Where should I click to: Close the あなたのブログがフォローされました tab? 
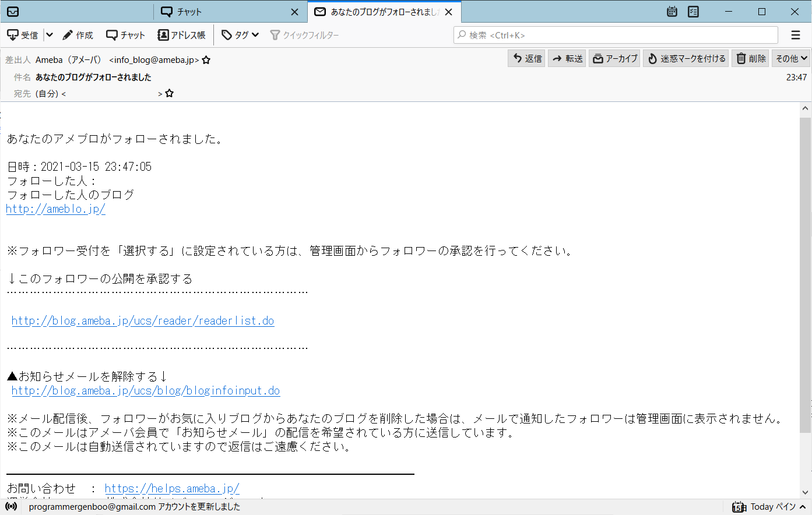[x=448, y=12]
